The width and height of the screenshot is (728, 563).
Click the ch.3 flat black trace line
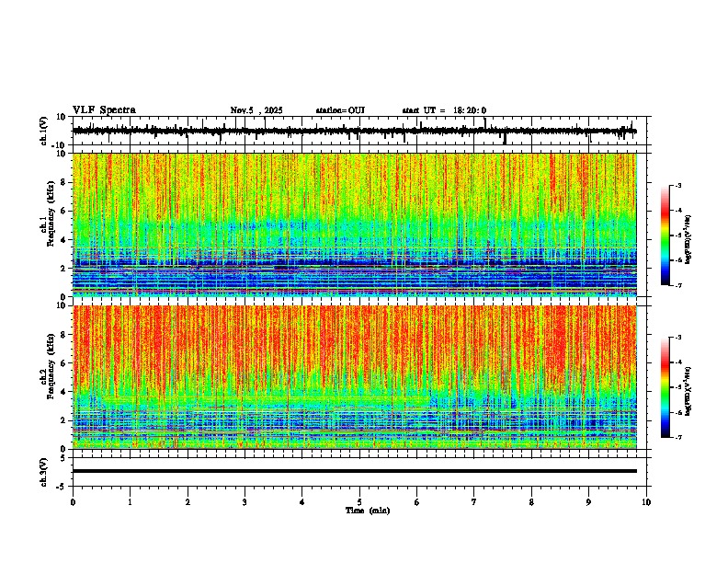(x=355, y=471)
